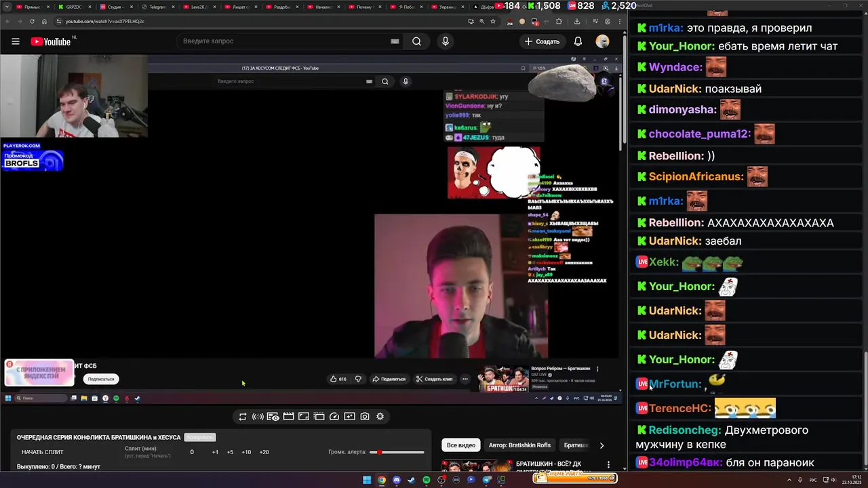868x488 pixels.
Task: Click the speedometer icon in extension toolbar
Action: [334, 416]
